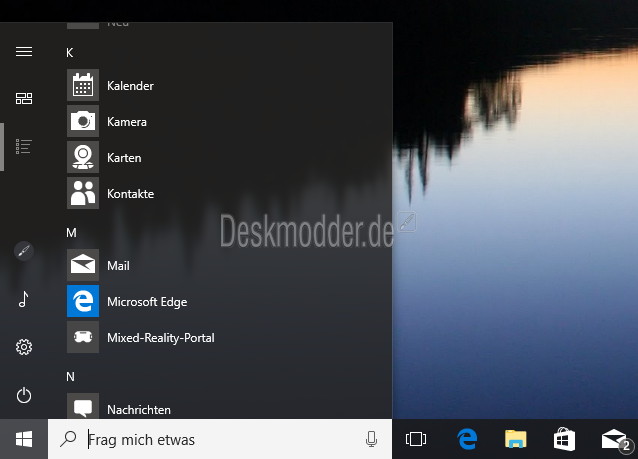Select the Mail label in app list

(x=118, y=266)
